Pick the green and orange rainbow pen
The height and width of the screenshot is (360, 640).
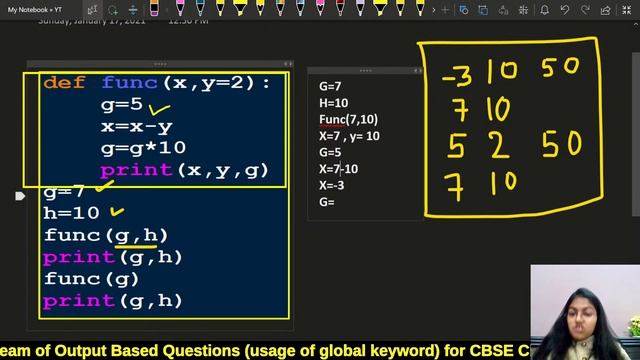(x=280, y=9)
